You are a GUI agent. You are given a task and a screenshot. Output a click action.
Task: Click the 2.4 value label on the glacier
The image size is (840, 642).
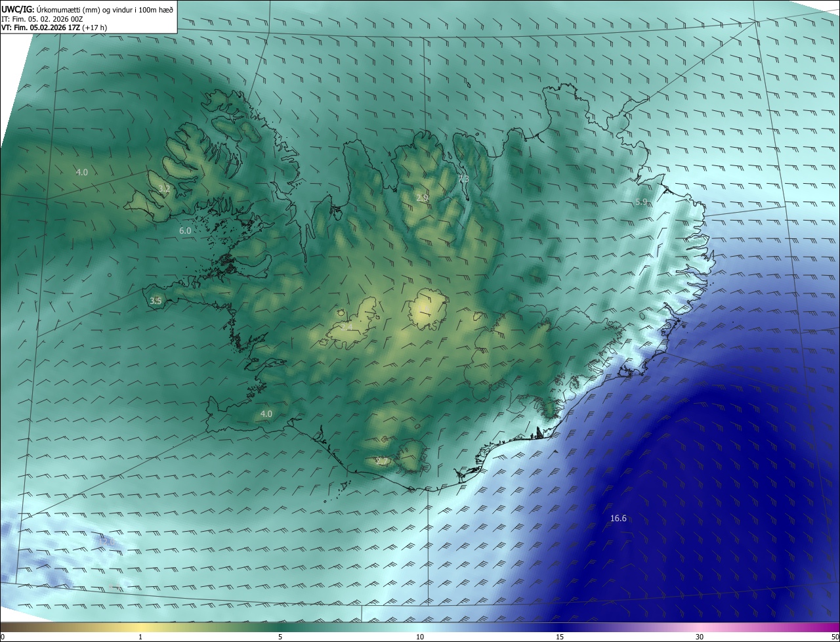(346, 326)
